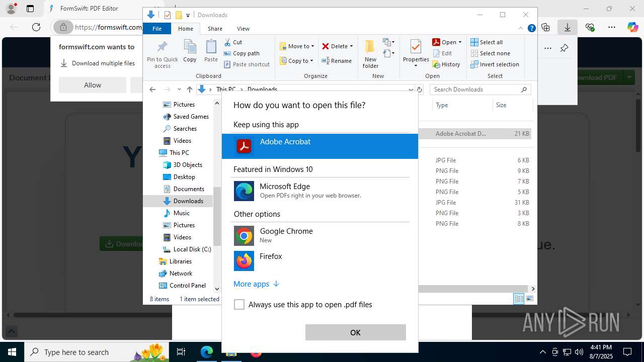The width and height of the screenshot is (644, 362).
Task: Go back in File Explorer navigation
Action: click(152, 89)
